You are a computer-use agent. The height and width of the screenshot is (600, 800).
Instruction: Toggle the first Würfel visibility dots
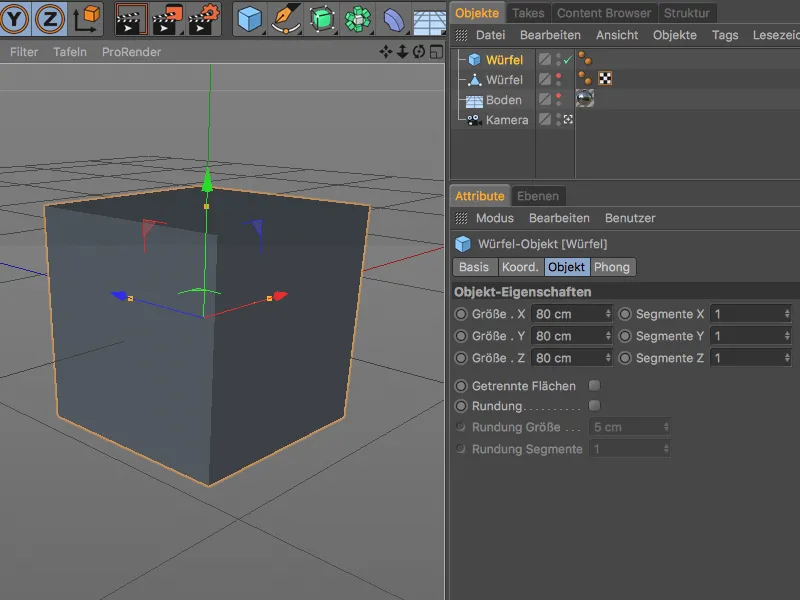click(x=558, y=60)
